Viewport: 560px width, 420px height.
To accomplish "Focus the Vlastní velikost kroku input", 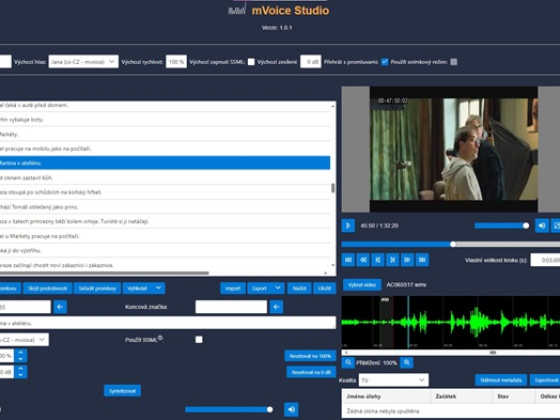I will click(545, 260).
